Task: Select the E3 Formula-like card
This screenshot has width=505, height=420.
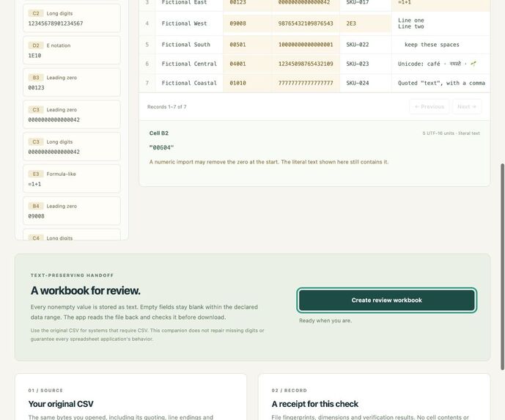Action: 72,179
